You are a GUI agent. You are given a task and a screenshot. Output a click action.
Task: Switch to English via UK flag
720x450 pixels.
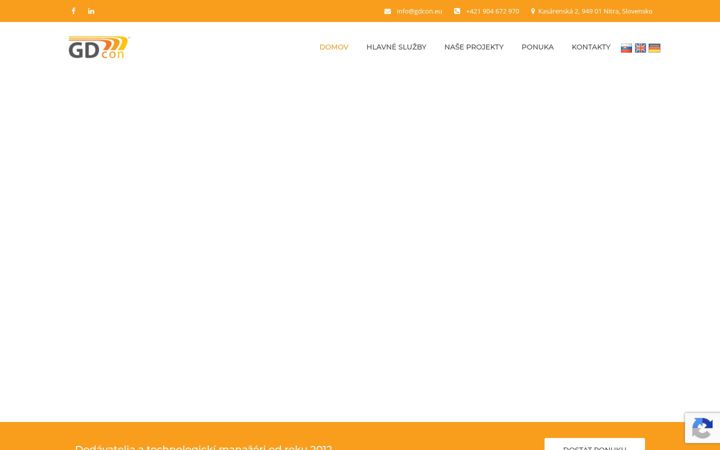click(640, 48)
